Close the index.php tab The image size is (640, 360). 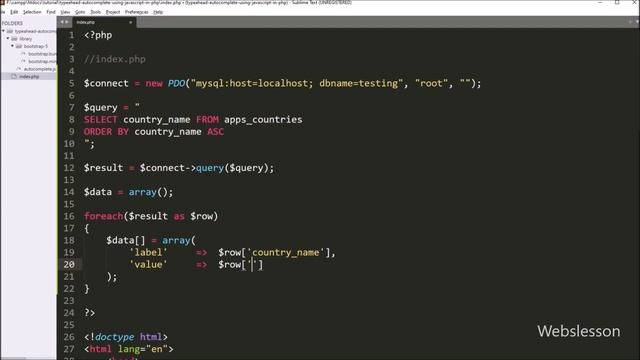(x=131, y=22)
